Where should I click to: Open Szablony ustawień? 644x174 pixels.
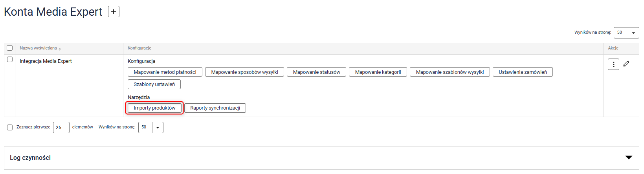[x=154, y=84]
